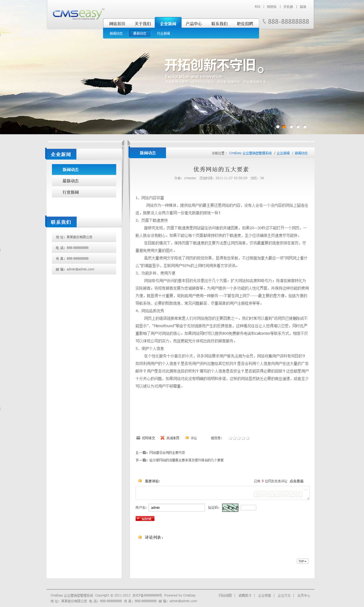Viewport: 364px width, 607px height.
Task: Select 行业新闻 in the blue submenu bar
Action: pyautogui.click(x=163, y=33)
